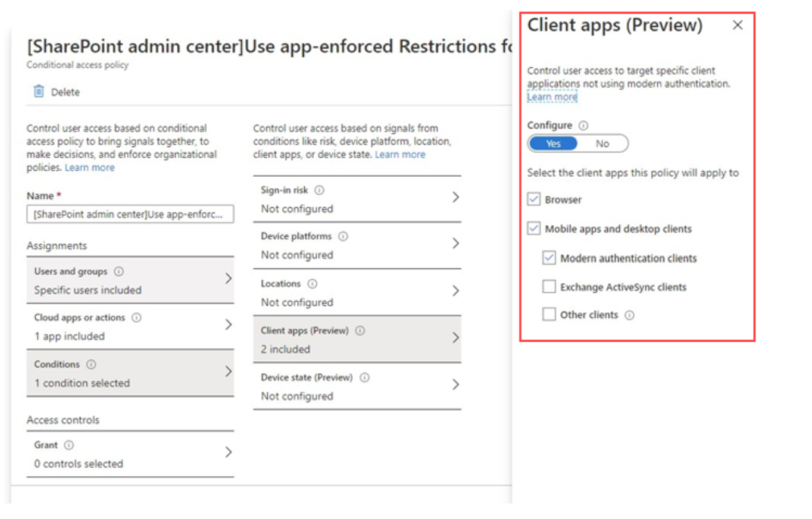Select '1 app included' text

pos(69,337)
